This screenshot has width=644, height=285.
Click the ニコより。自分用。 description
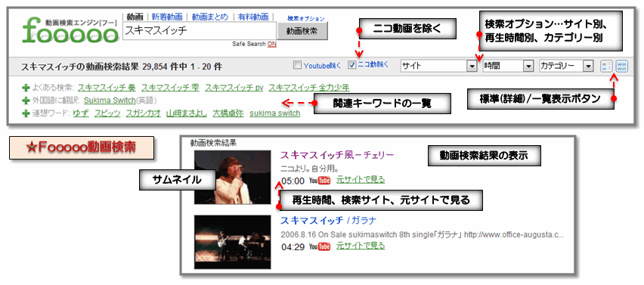[310, 169]
